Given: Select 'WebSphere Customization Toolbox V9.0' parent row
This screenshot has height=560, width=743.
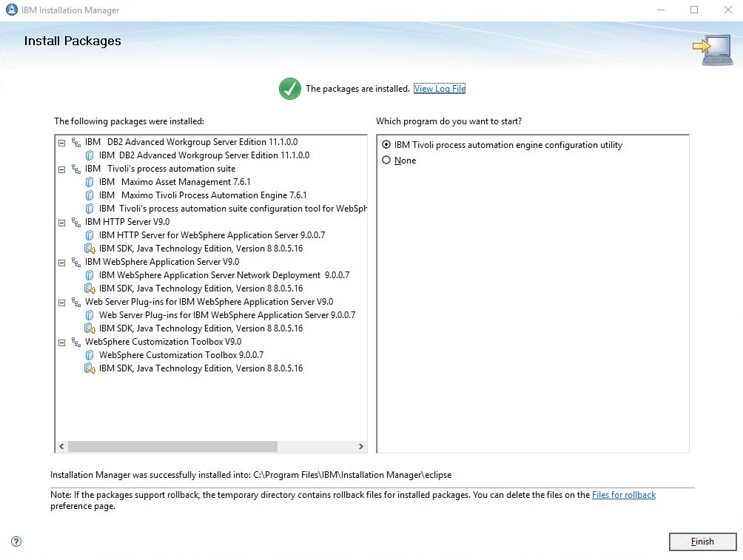Looking at the screenshot, I should pos(163,342).
